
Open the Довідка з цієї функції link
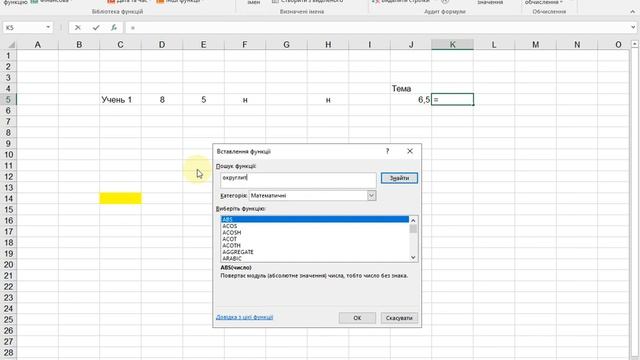tap(244, 317)
